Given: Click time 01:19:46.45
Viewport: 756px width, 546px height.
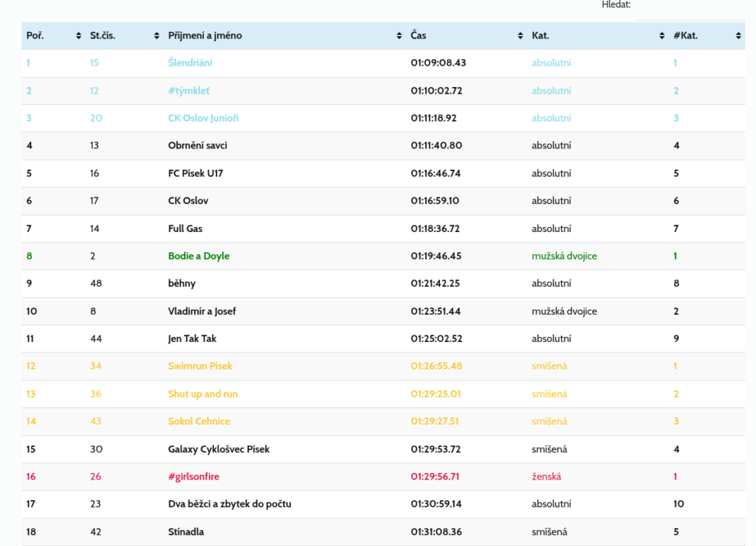Looking at the screenshot, I should pyautogui.click(x=436, y=256).
